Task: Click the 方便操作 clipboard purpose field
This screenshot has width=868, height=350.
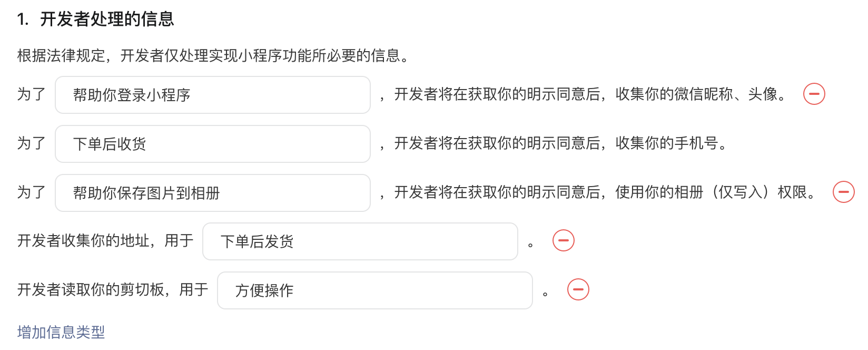Action: pyautogui.click(x=375, y=290)
